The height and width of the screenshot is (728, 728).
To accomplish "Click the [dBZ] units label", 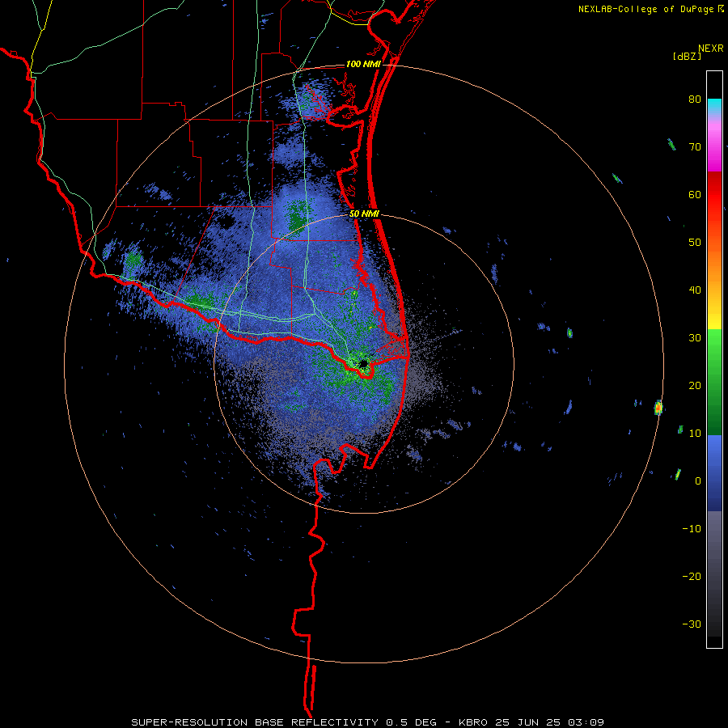I will [687, 56].
